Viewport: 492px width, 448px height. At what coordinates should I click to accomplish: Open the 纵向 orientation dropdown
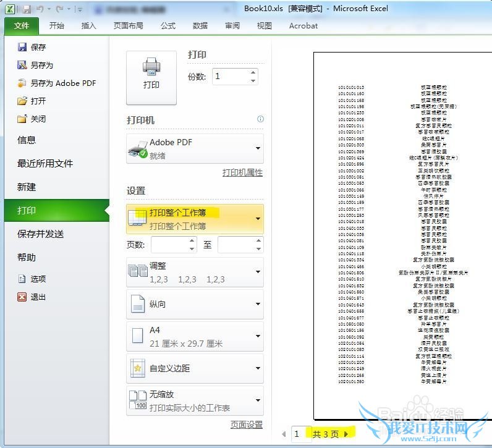(x=195, y=304)
